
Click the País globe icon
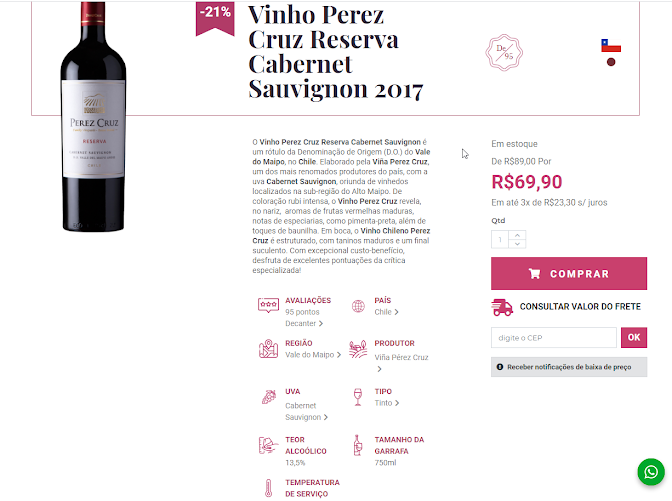358,306
